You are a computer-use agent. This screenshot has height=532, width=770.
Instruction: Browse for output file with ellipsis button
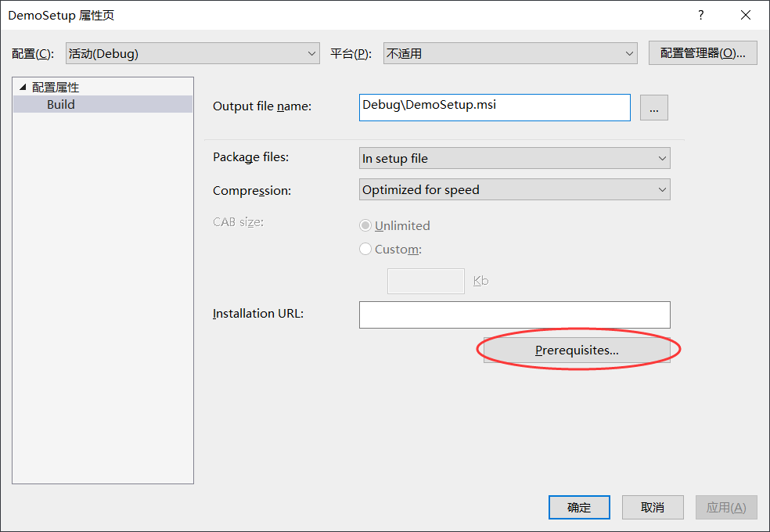(653, 107)
